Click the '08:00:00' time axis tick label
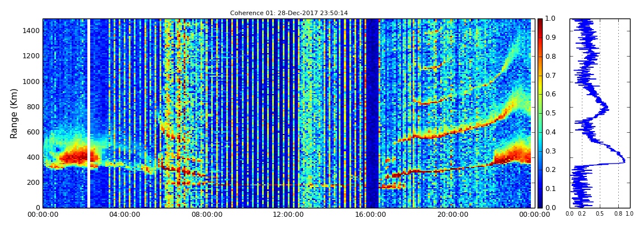This screenshot has height=228, width=644. coord(206,214)
